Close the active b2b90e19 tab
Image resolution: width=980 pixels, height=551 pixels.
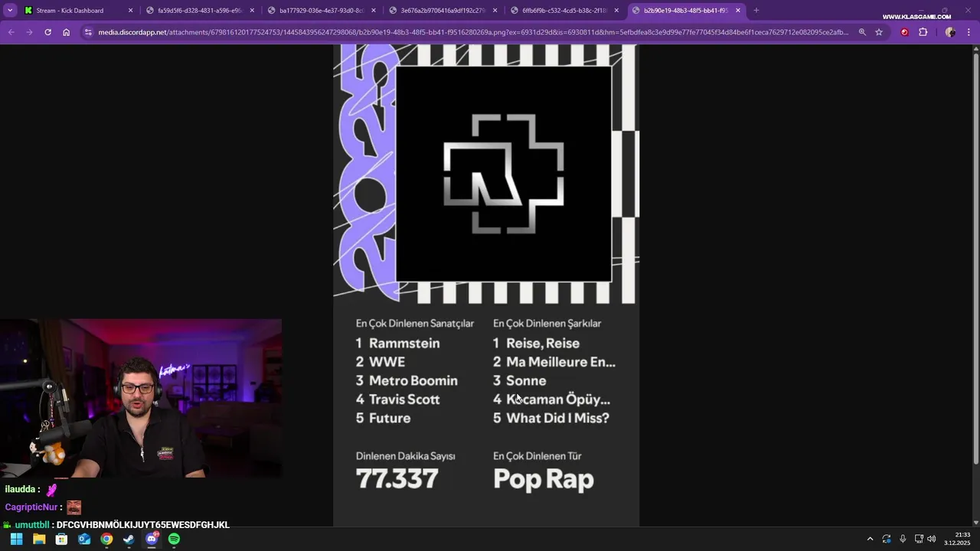tap(738, 11)
